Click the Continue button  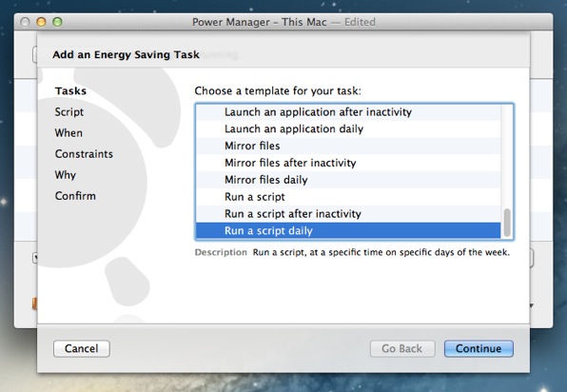pyautogui.click(x=479, y=348)
